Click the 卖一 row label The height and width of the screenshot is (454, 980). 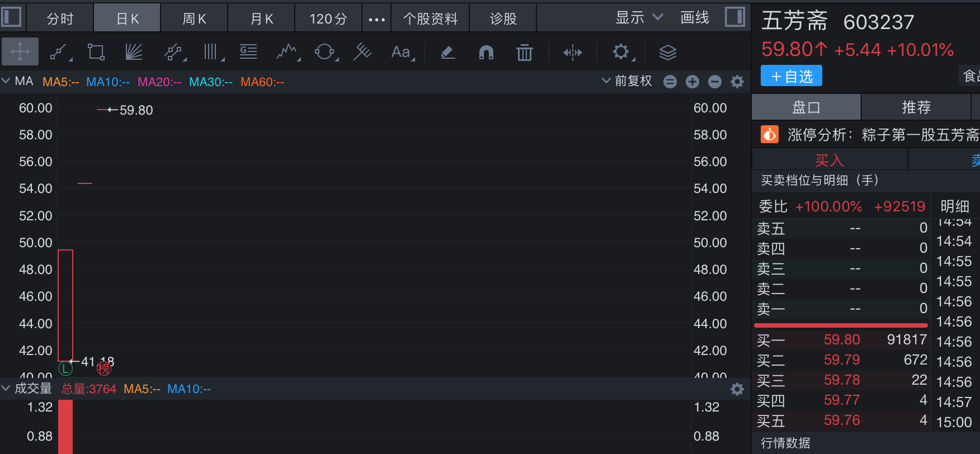pos(771,309)
